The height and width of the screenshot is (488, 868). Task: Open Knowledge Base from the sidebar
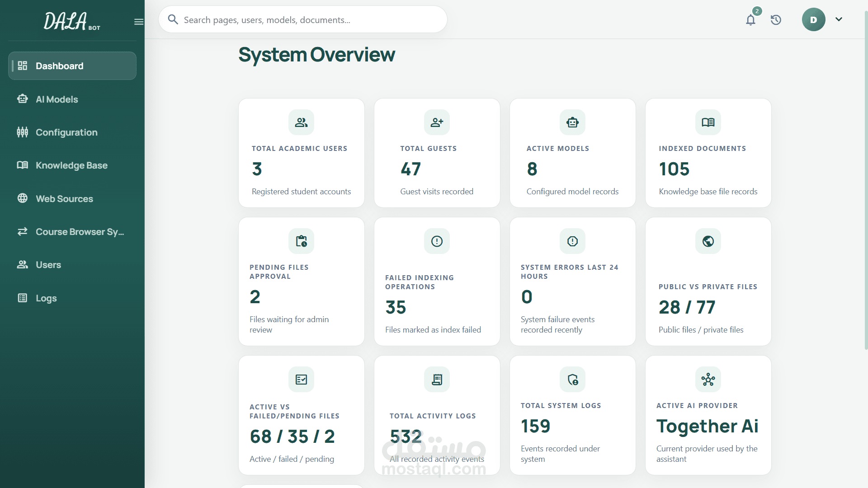coord(72,165)
